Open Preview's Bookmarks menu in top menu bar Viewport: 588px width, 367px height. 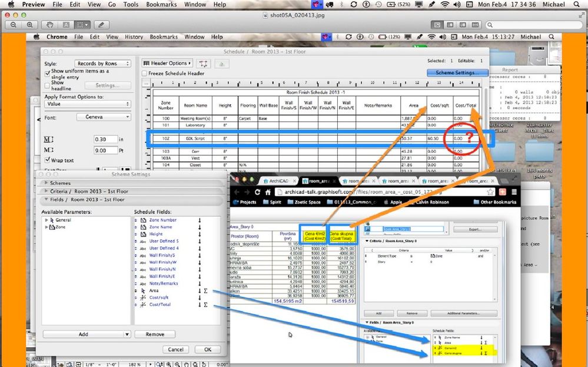pyautogui.click(x=161, y=5)
